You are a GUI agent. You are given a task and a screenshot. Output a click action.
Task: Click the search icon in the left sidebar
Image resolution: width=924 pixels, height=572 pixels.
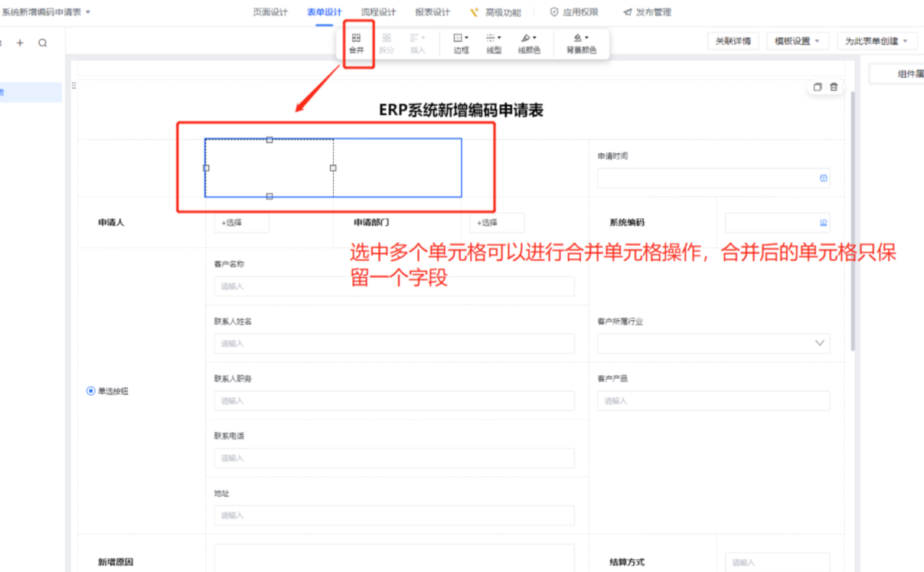point(43,43)
